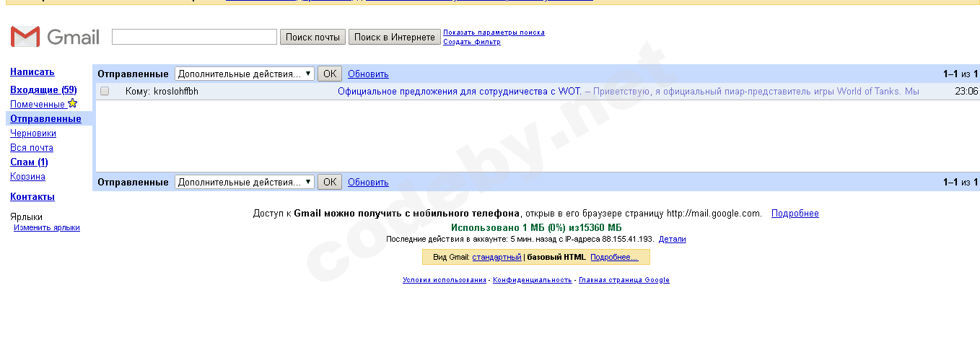Viewport: 980px width, 337px height.
Task: Open Показать параметры поиска link
Action: tap(494, 32)
